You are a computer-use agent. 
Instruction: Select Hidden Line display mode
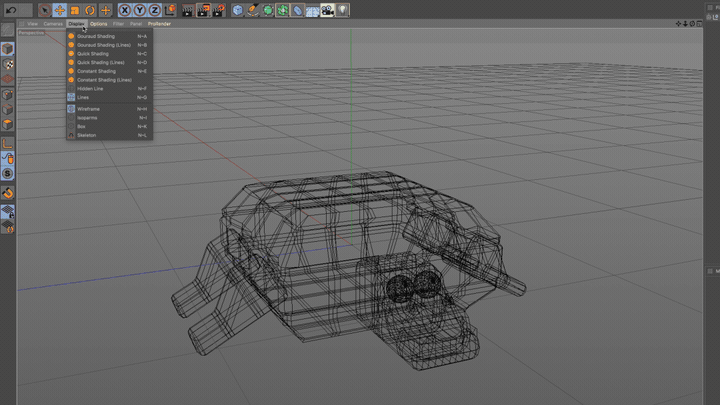pyautogui.click(x=90, y=88)
